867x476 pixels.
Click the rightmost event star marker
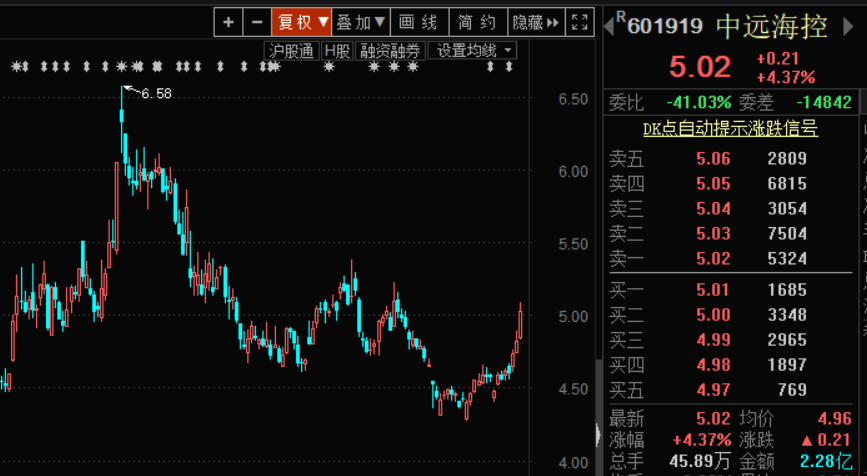[510, 67]
